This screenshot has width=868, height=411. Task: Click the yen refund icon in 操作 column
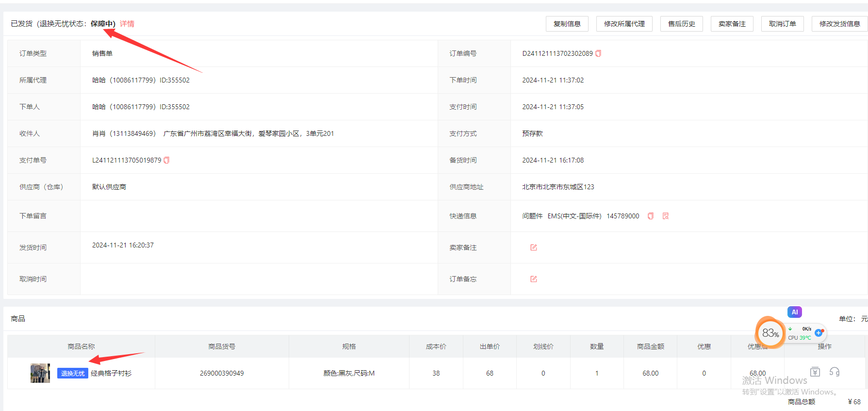click(815, 372)
